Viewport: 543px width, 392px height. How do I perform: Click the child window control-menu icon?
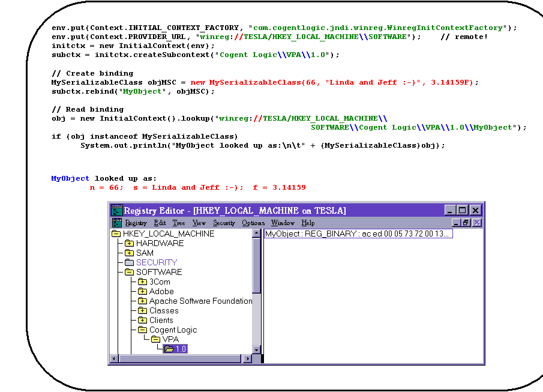(117, 223)
